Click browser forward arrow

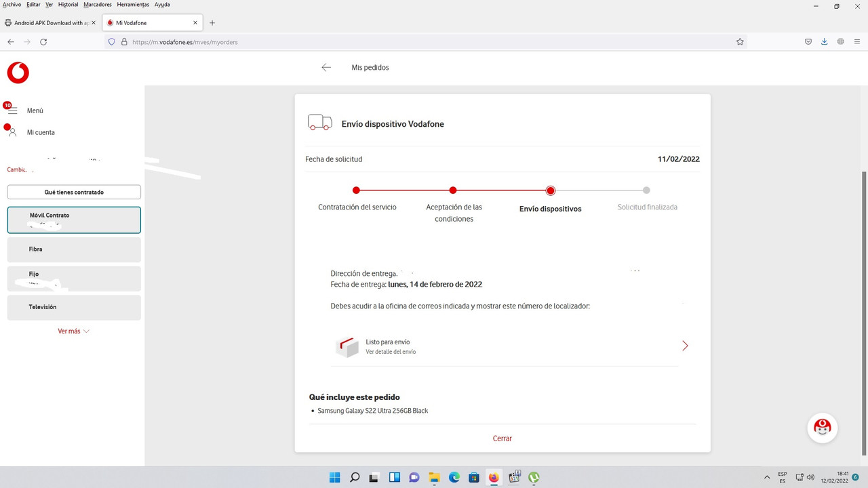point(27,41)
